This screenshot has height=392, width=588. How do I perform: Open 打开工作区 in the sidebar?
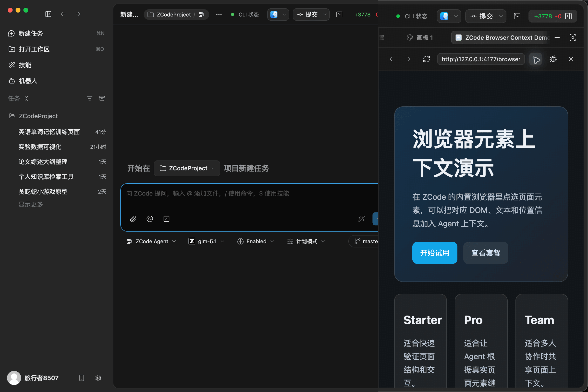56,49
